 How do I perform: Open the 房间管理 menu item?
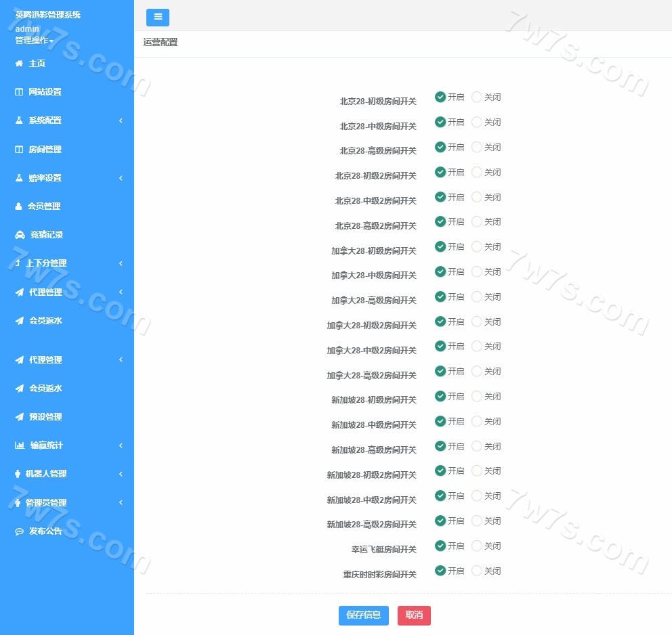click(45, 150)
